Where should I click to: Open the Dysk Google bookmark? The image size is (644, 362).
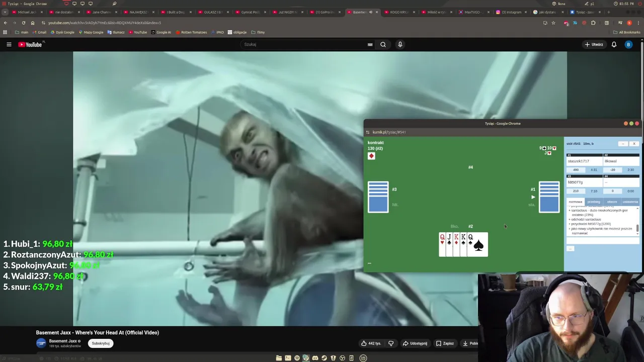(x=62, y=32)
